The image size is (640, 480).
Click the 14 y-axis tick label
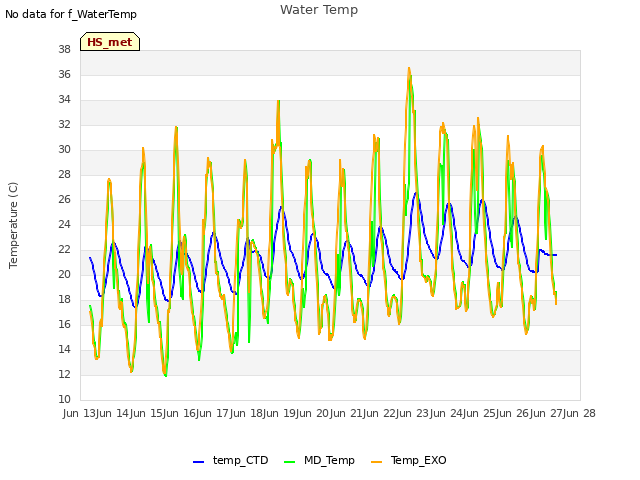64,349
